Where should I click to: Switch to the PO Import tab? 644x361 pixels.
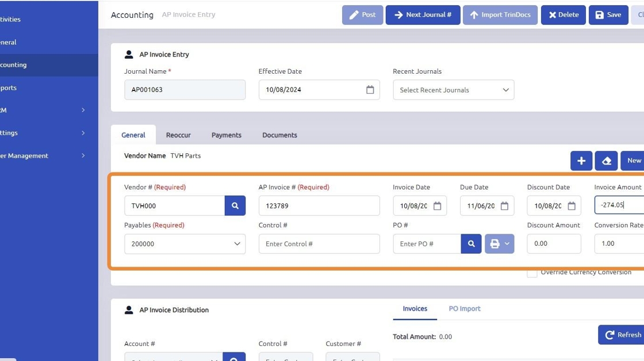coord(464,309)
